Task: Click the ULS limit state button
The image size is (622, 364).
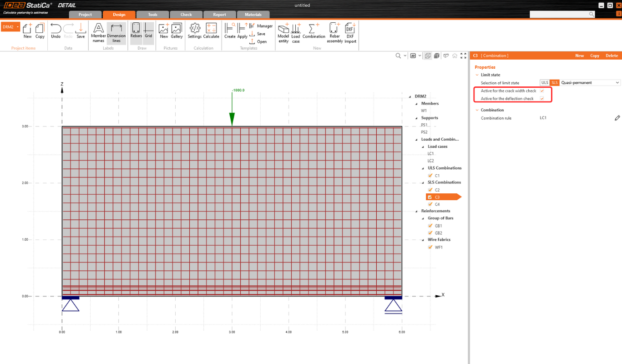Action: (544, 83)
